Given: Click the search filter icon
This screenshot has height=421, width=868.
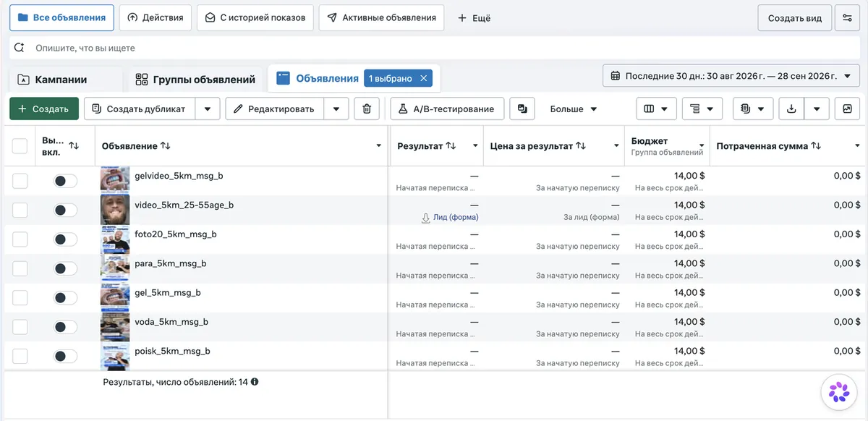Looking at the screenshot, I should [20, 48].
